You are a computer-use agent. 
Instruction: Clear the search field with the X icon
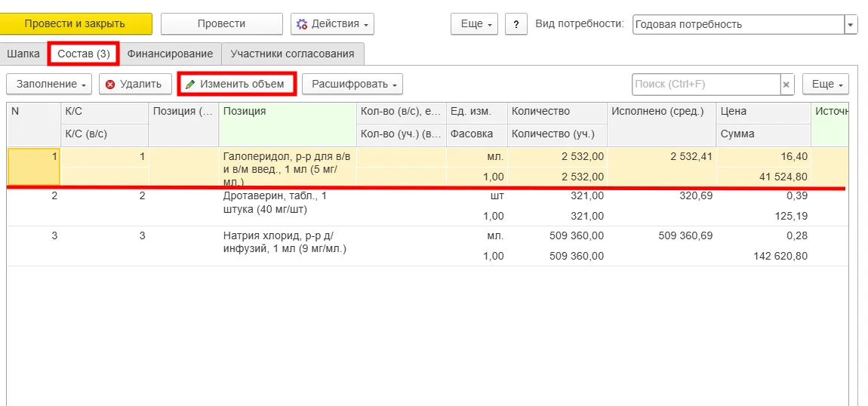click(x=787, y=85)
